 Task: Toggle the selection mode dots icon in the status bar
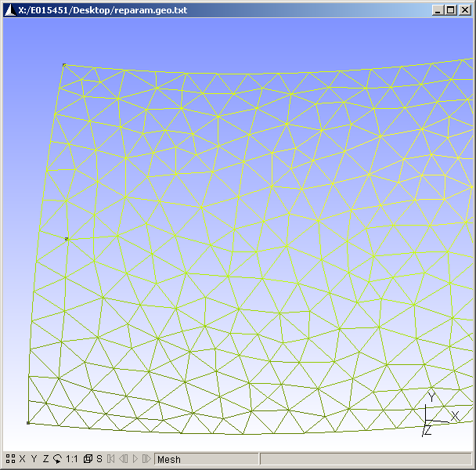click(x=10, y=459)
